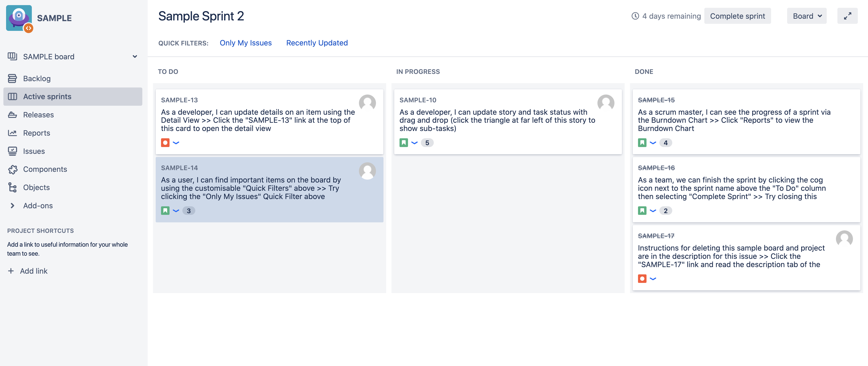This screenshot has width=868, height=366.
Task: Toggle the Recently Updated quick filter
Action: coord(317,43)
